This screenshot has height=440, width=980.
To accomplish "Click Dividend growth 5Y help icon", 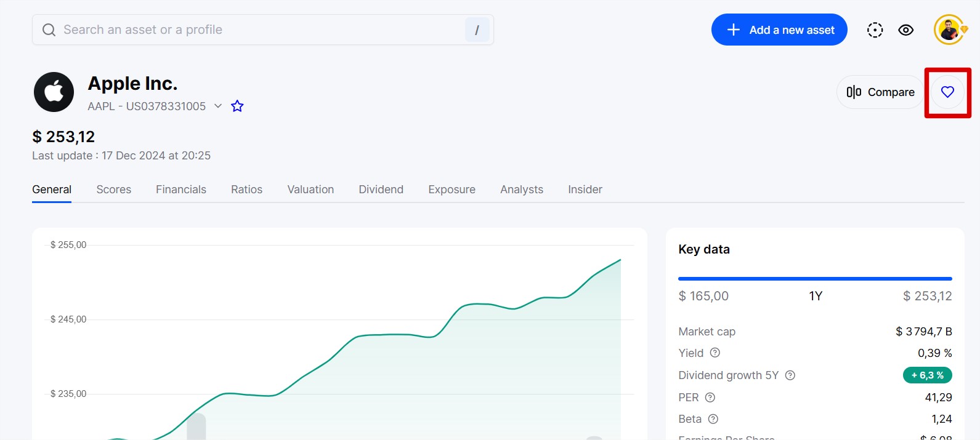I will (x=790, y=375).
